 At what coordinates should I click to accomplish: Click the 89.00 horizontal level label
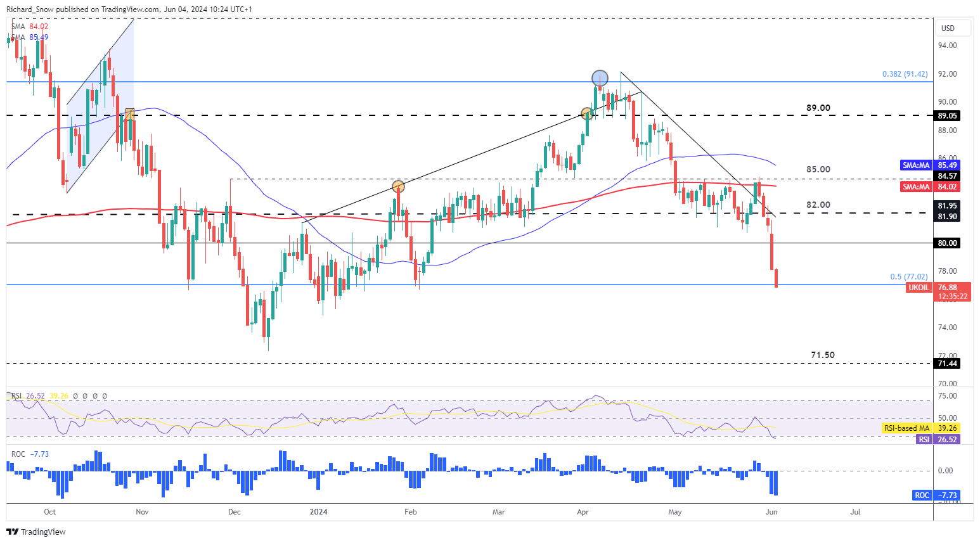[818, 108]
